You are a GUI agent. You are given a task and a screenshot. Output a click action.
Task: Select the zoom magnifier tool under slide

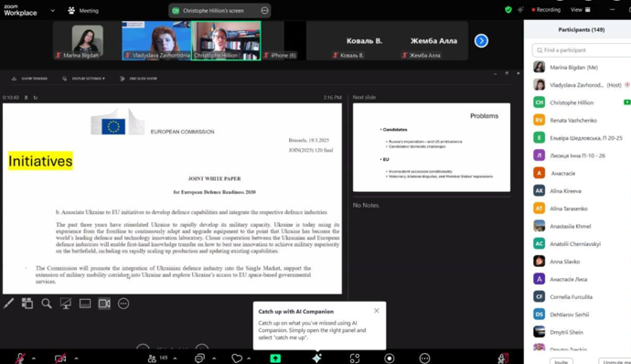[x=47, y=304]
